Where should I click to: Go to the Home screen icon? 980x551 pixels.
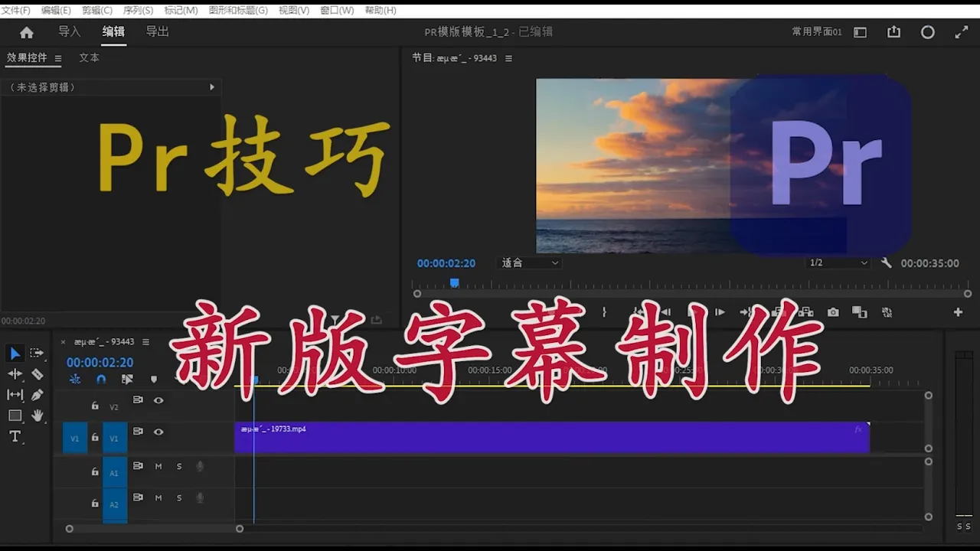click(27, 32)
